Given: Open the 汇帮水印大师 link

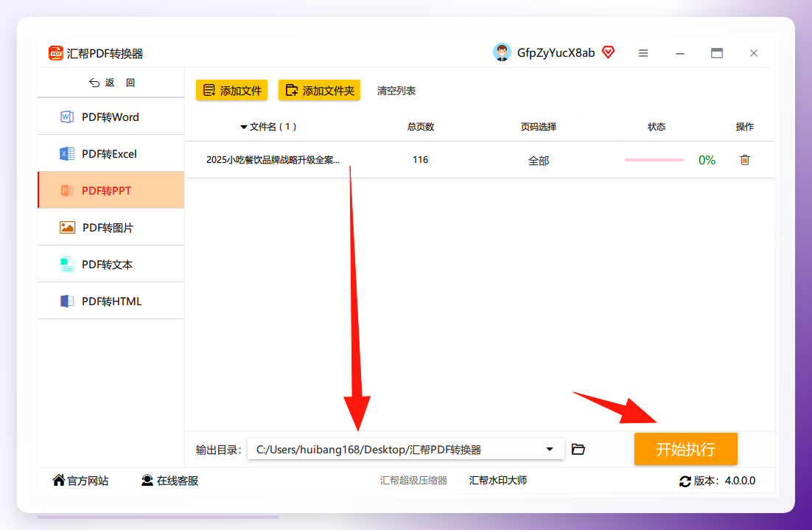Looking at the screenshot, I should tap(497, 481).
